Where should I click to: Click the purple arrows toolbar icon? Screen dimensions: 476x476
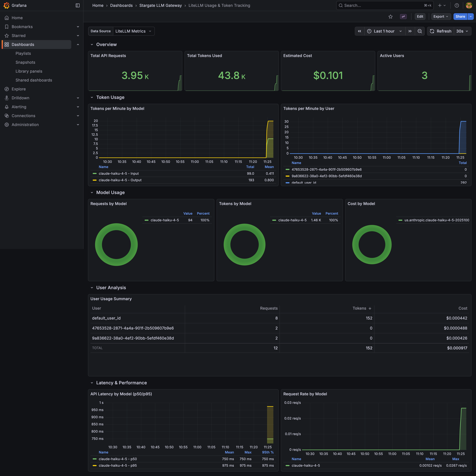coord(403,17)
